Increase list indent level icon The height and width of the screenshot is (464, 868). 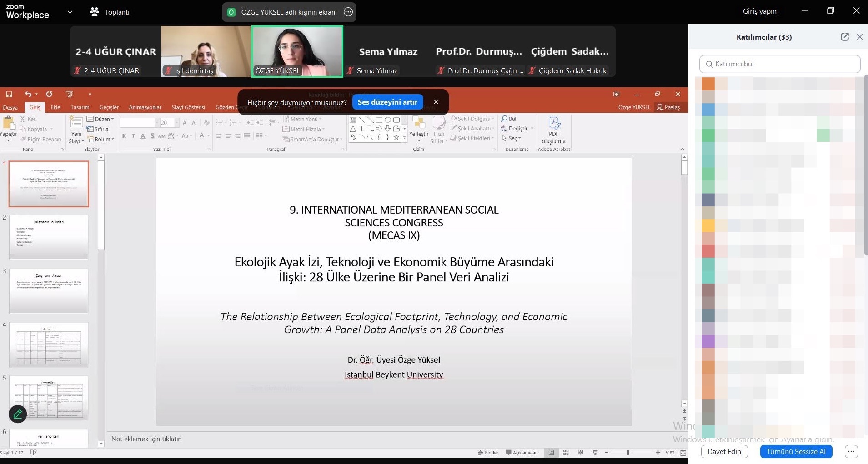pos(260,123)
